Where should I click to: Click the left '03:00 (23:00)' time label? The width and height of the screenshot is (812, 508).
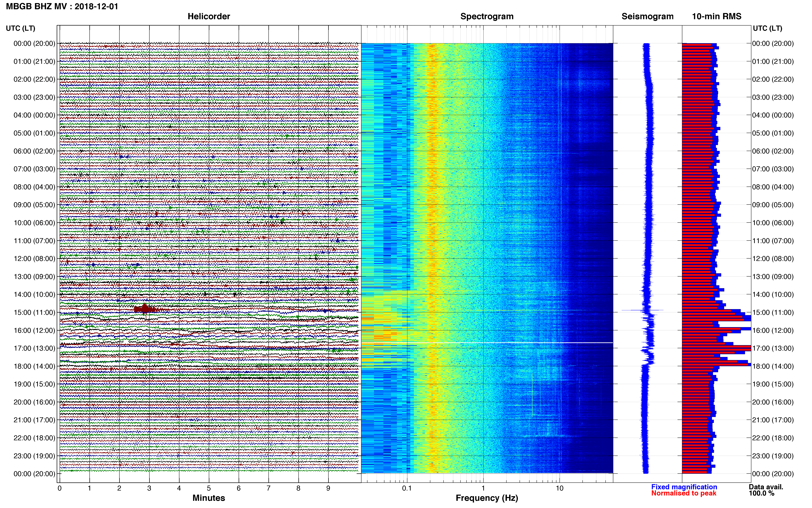(34, 97)
